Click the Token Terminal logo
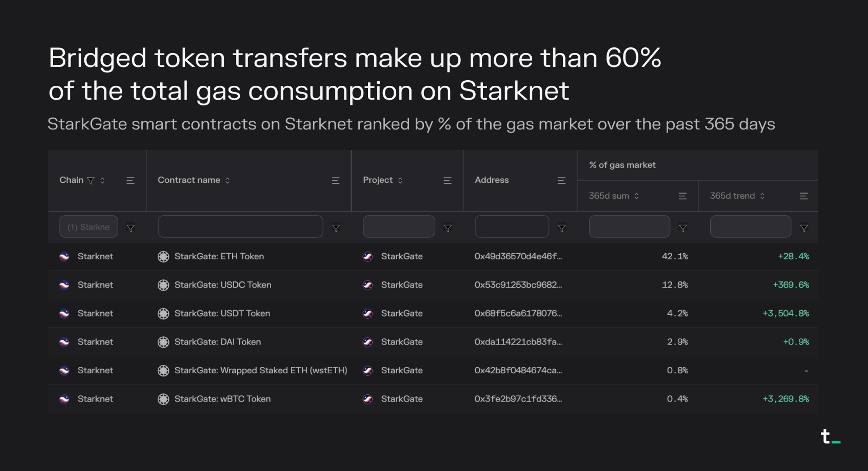The height and width of the screenshot is (471, 868). 830,437
